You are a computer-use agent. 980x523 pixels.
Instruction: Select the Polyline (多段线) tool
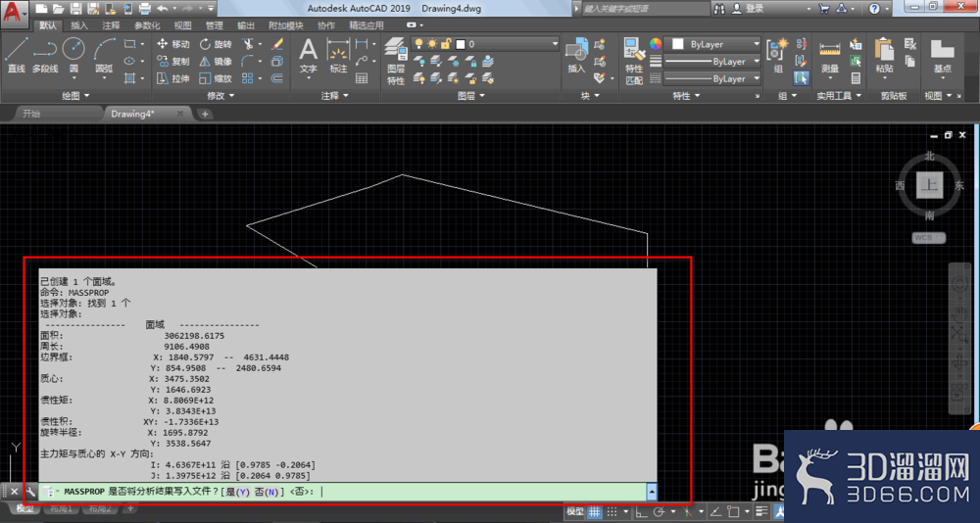point(45,55)
